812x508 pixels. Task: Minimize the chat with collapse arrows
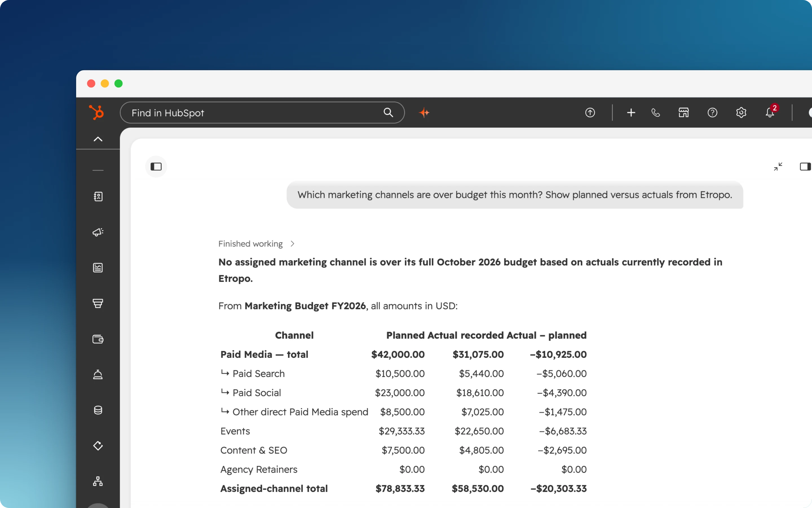778,167
